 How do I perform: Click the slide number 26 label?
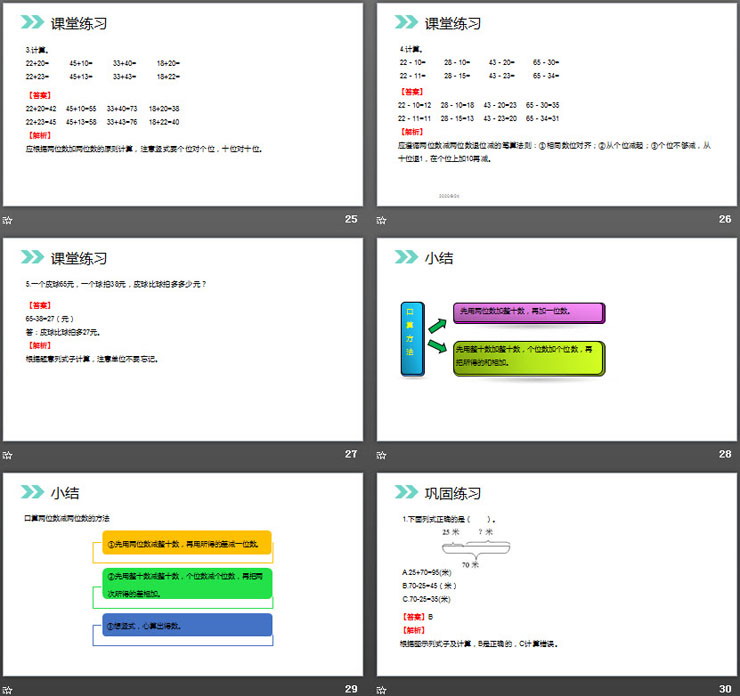point(725,219)
